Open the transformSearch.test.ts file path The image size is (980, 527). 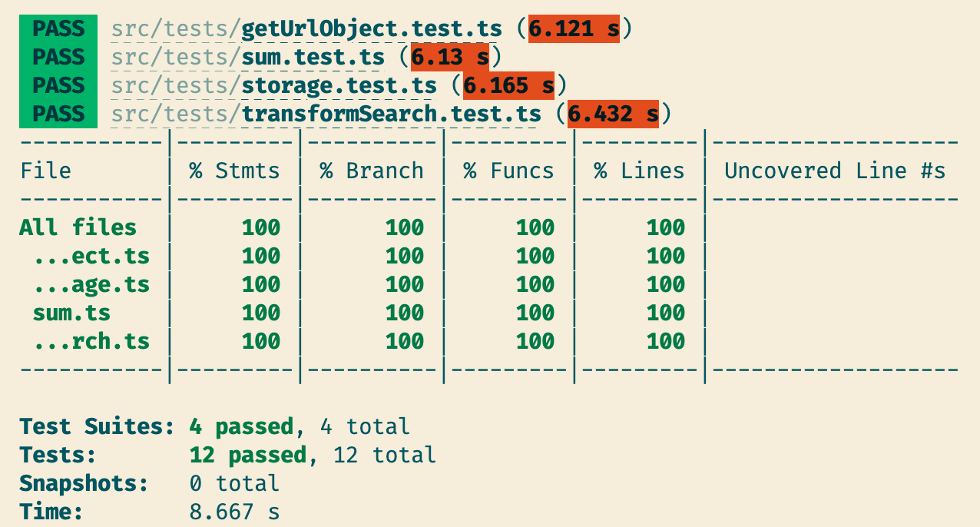click(326, 114)
